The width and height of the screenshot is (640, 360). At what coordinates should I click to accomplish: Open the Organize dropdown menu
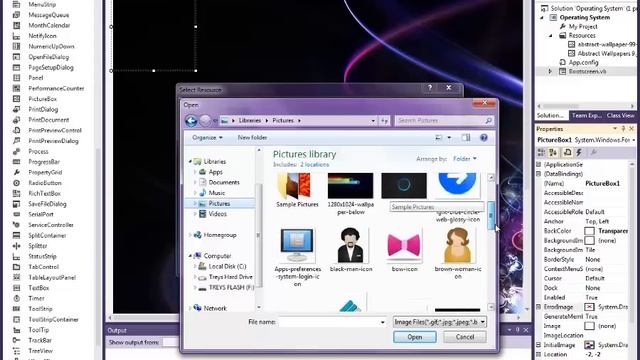point(207,138)
